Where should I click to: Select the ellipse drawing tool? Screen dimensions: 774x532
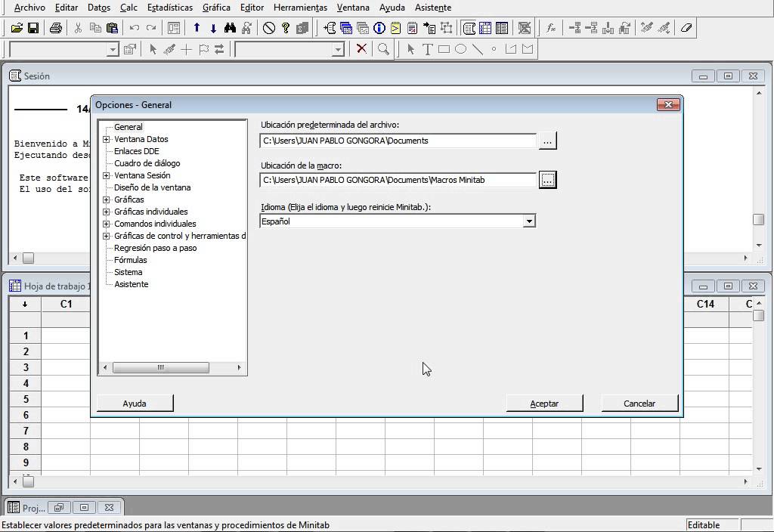pyautogui.click(x=460, y=49)
